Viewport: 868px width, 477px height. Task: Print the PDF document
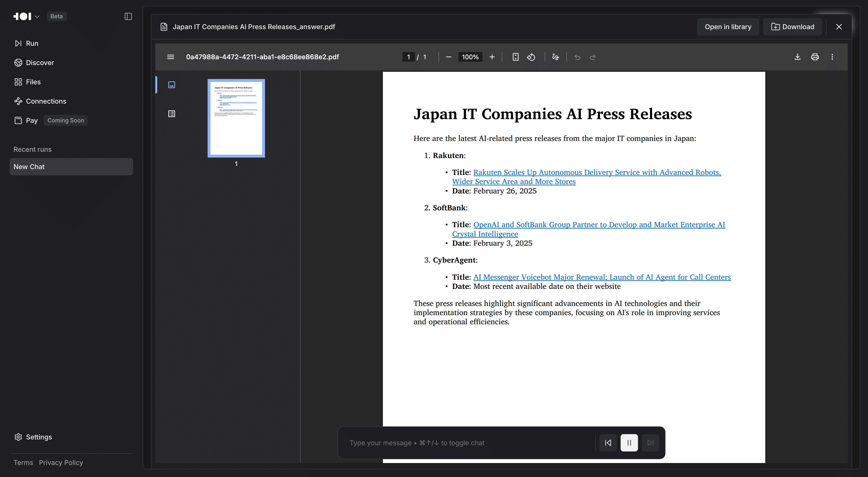coord(815,57)
